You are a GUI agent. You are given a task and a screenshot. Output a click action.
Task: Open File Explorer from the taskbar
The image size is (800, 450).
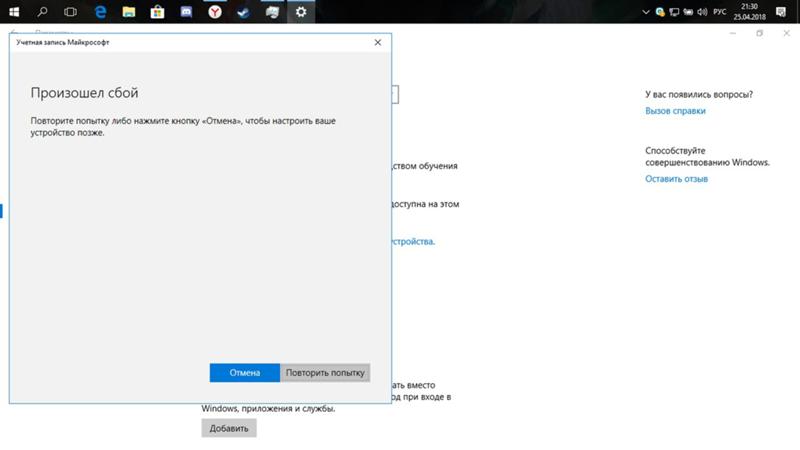pyautogui.click(x=129, y=11)
